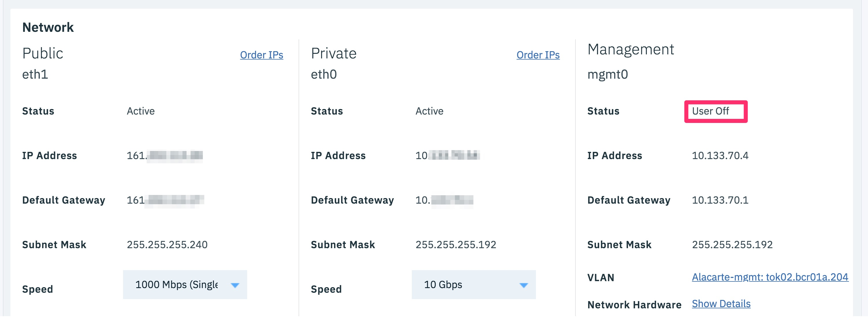Click the blue chevron on the 1000 Mbps selector
This screenshot has height=328, width=868.
pos(235,285)
